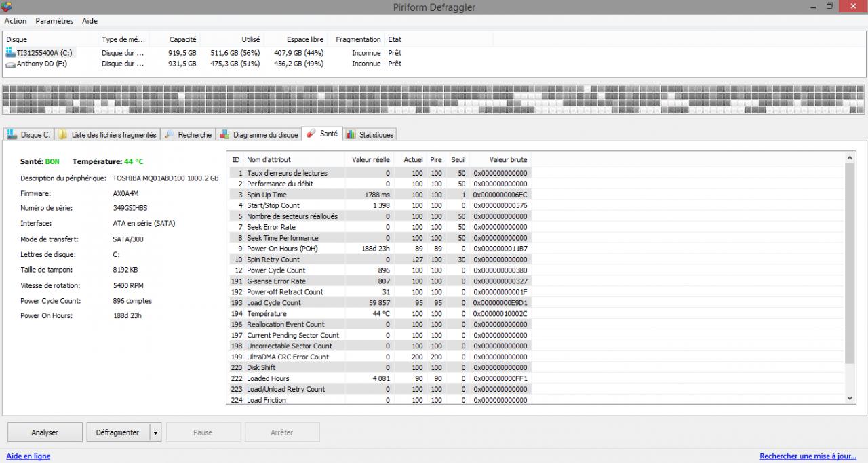Click the attribute list scroll down arrow

click(851, 399)
